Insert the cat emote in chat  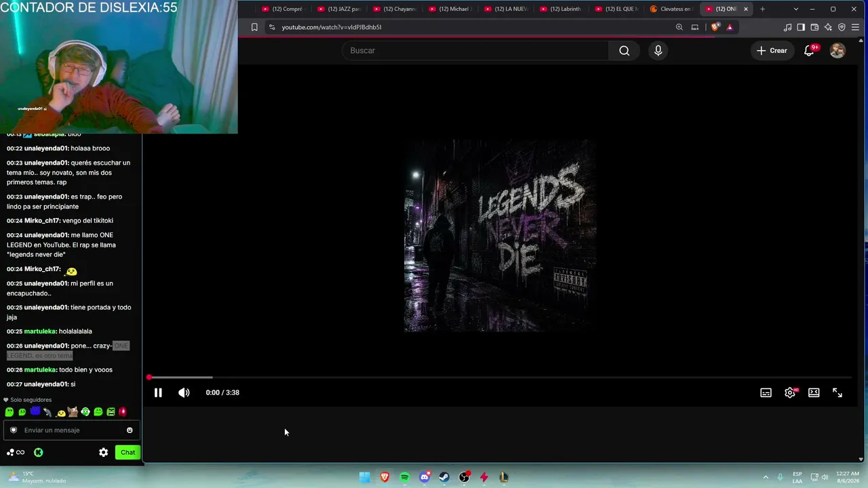pos(73,411)
